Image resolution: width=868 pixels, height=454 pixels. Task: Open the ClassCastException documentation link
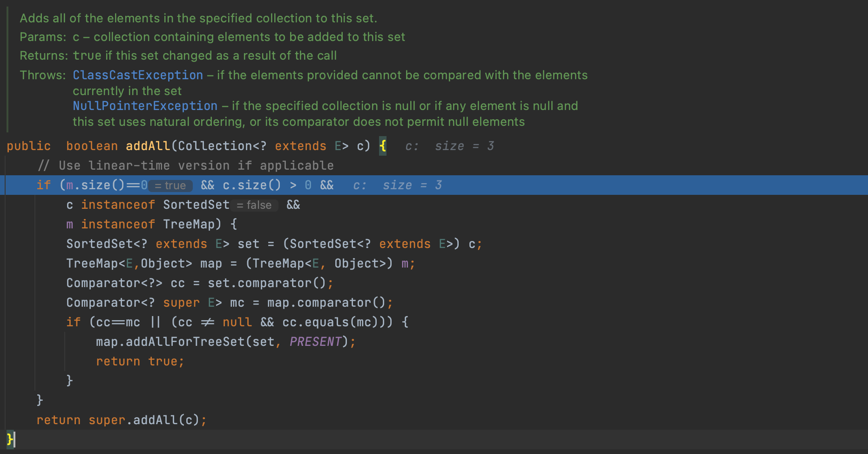[138, 75]
